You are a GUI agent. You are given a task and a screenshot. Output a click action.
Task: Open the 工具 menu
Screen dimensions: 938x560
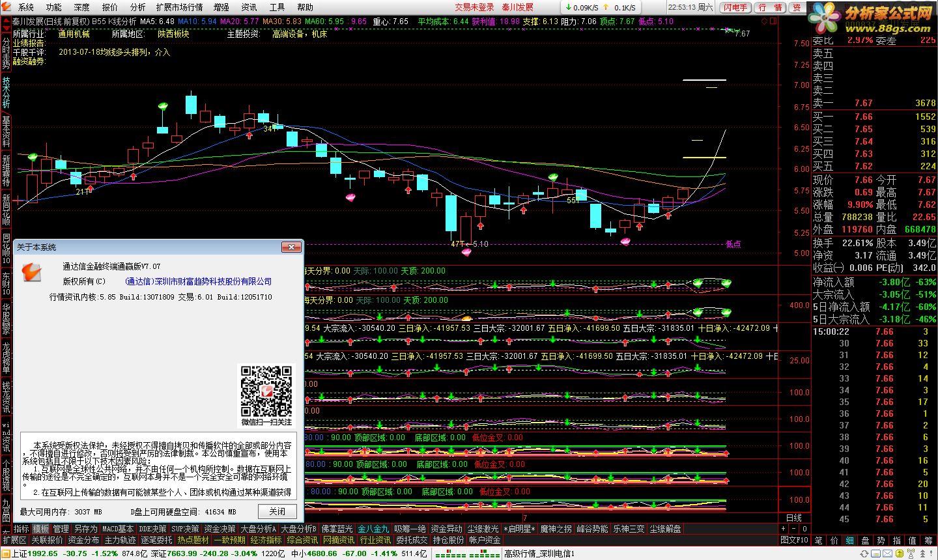tap(277, 7)
